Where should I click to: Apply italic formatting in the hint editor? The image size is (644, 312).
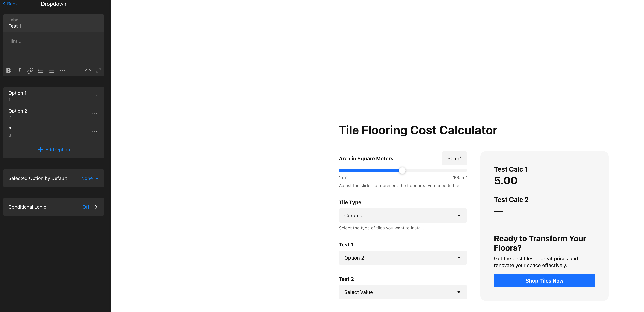pyautogui.click(x=19, y=71)
